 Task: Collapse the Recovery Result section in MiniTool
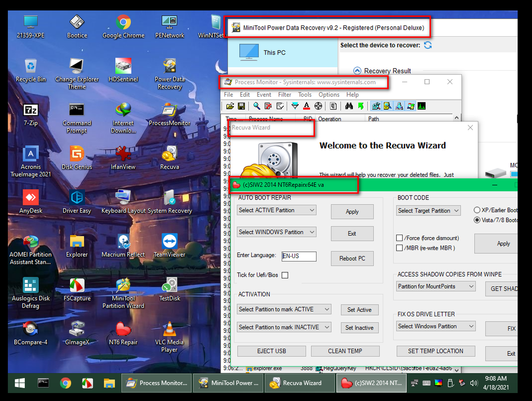click(x=357, y=71)
